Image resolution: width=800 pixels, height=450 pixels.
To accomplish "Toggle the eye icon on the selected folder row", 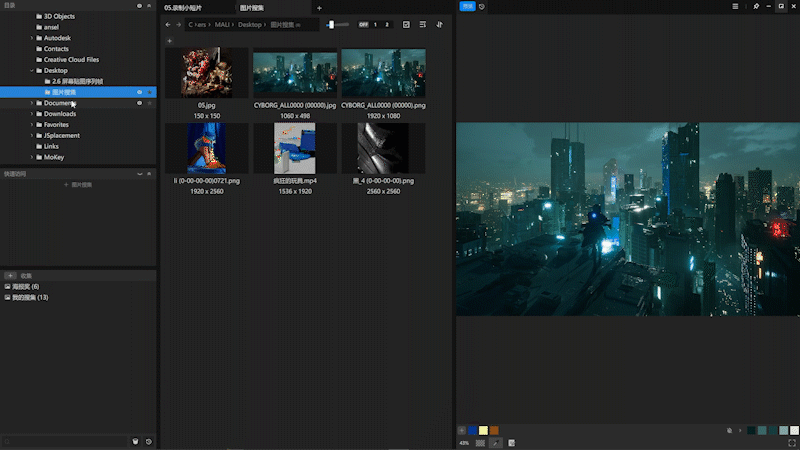I will tap(139, 92).
